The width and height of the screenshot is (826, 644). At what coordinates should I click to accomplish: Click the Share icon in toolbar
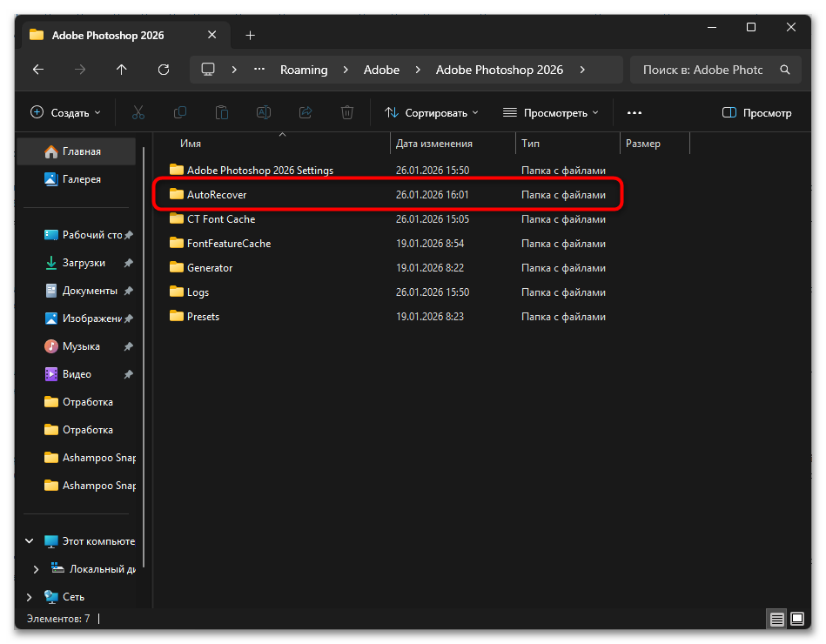306,112
